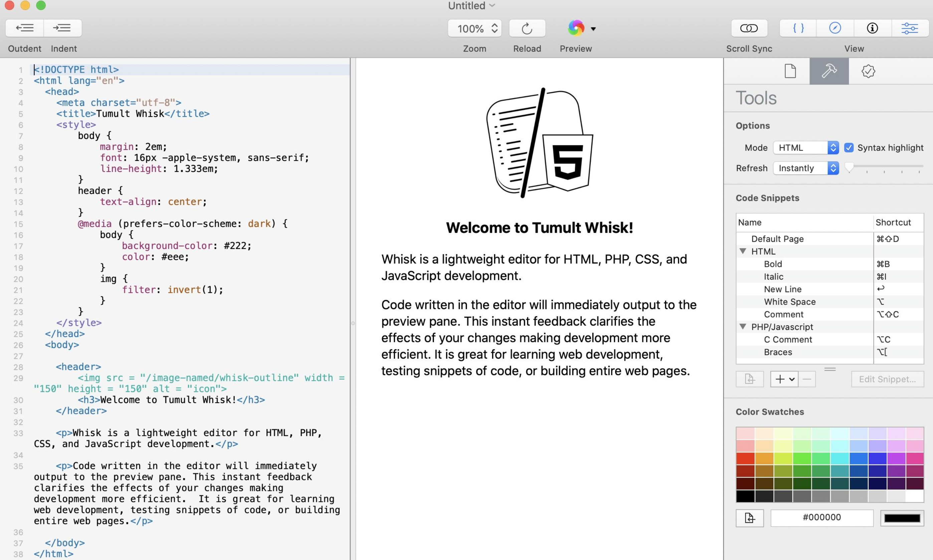Toggle the info view button
The image size is (933, 560).
point(872,28)
